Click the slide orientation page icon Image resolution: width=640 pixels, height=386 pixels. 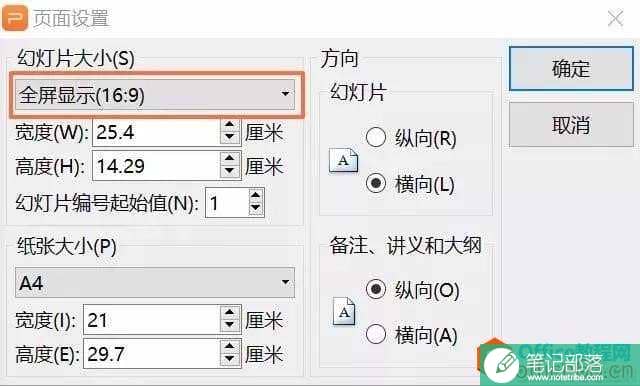344,160
